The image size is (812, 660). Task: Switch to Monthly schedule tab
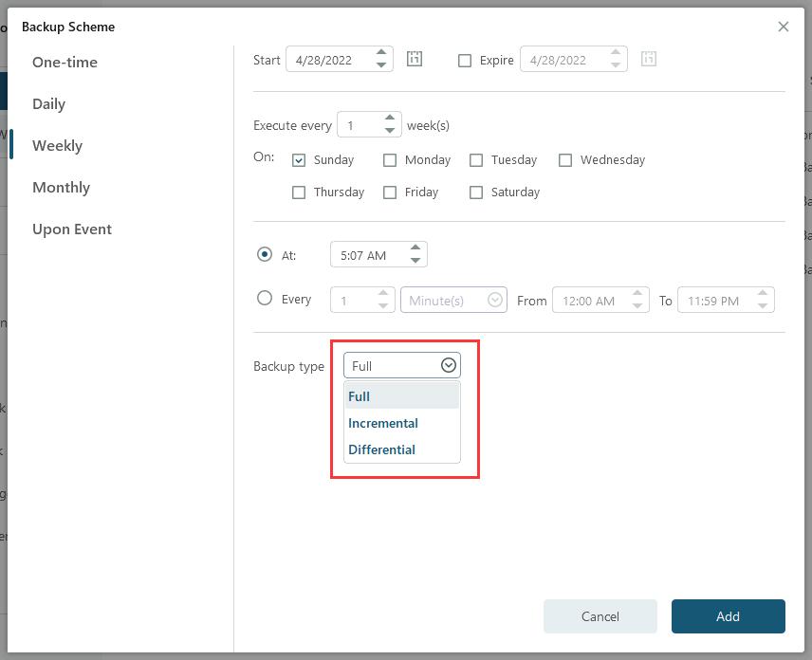pyautogui.click(x=61, y=188)
